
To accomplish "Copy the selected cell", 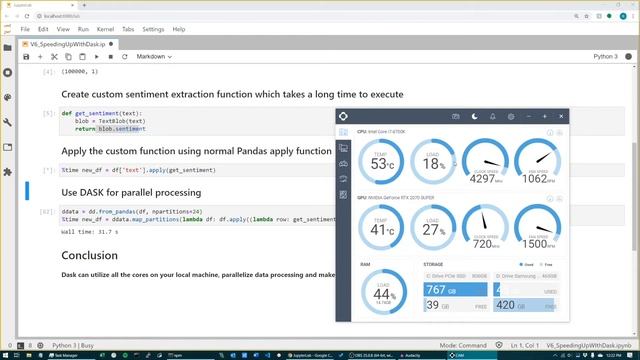I will [68, 57].
